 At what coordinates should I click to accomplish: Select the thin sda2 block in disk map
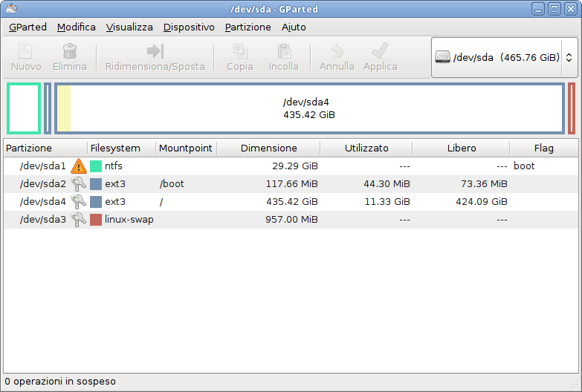pos(48,108)
